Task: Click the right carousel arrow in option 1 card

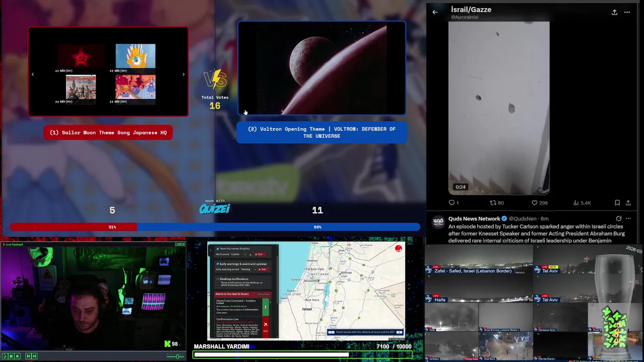Action: (x=184, y=74)
